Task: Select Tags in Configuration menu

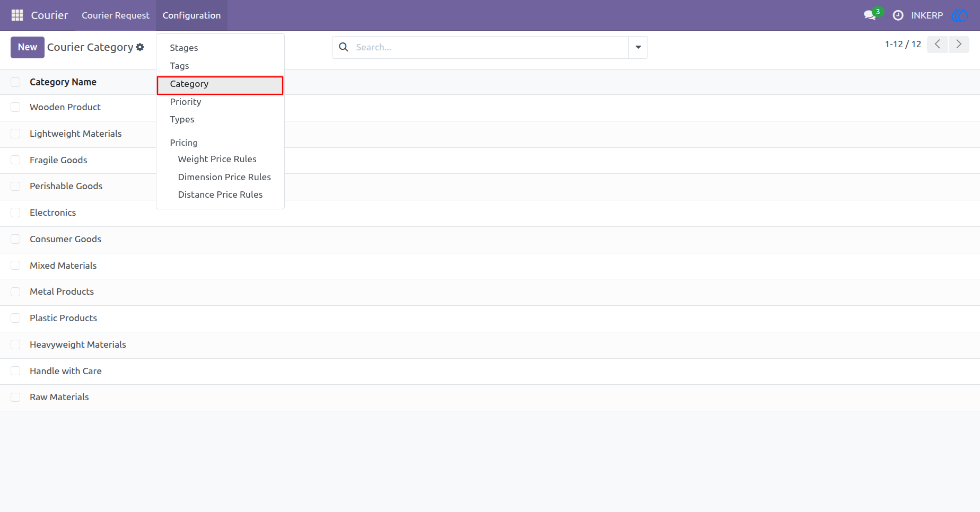Action: [220, 66]
